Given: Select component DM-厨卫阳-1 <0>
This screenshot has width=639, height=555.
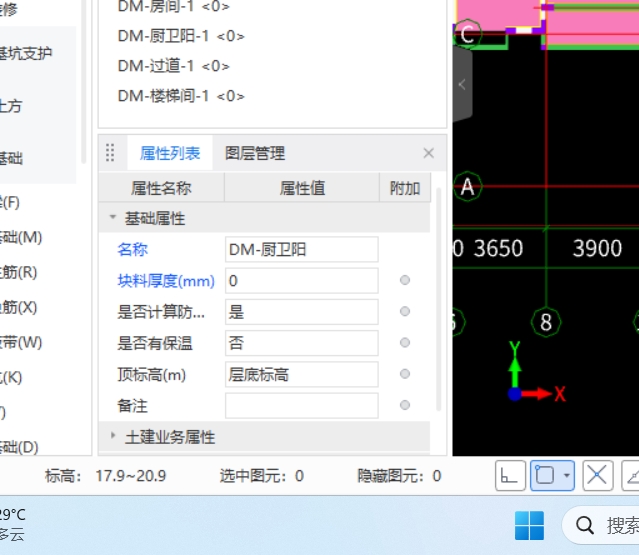Looking at the screenshot, I should (181, 36).
